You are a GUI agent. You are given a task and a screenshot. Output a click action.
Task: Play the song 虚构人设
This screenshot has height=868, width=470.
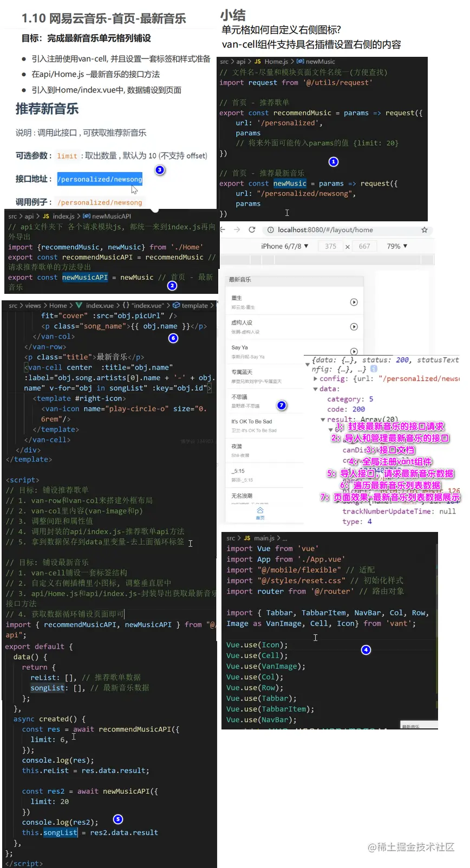354,327
